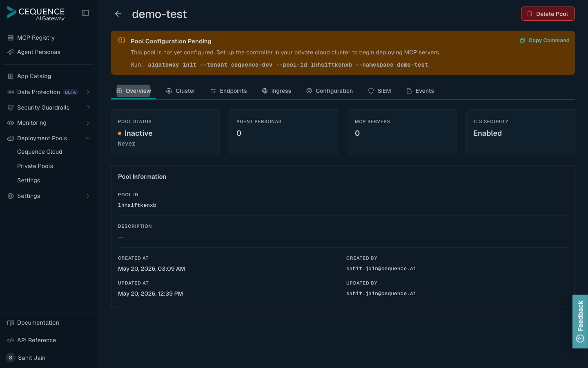Switch to the Overview tab

134,91
